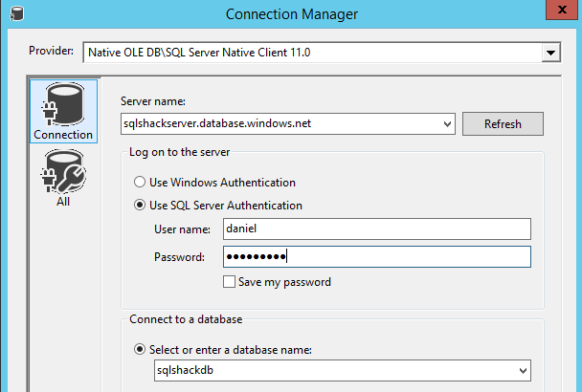Open the All properties page icon
Image resolution: width=582 pixels, height=392 pixels.
point(62,177)
